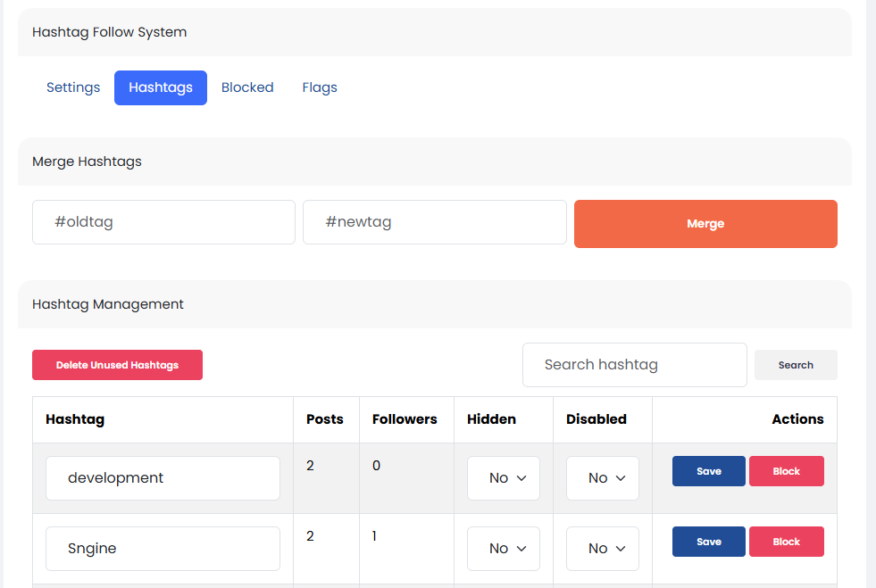Click Delete Unused Hashtags button

click(117, 365)
